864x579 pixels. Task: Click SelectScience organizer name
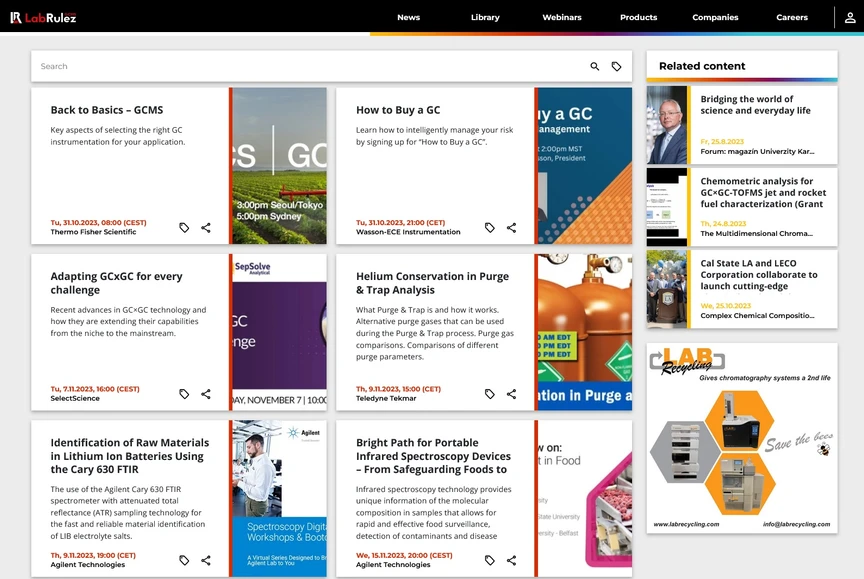pos(75,398)
